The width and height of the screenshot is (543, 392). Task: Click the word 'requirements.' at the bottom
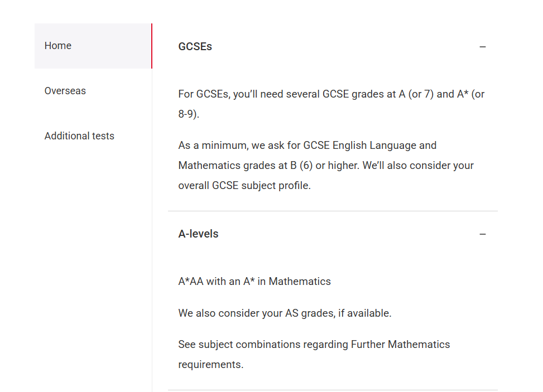pyautogui.click(x=210, y=365)
